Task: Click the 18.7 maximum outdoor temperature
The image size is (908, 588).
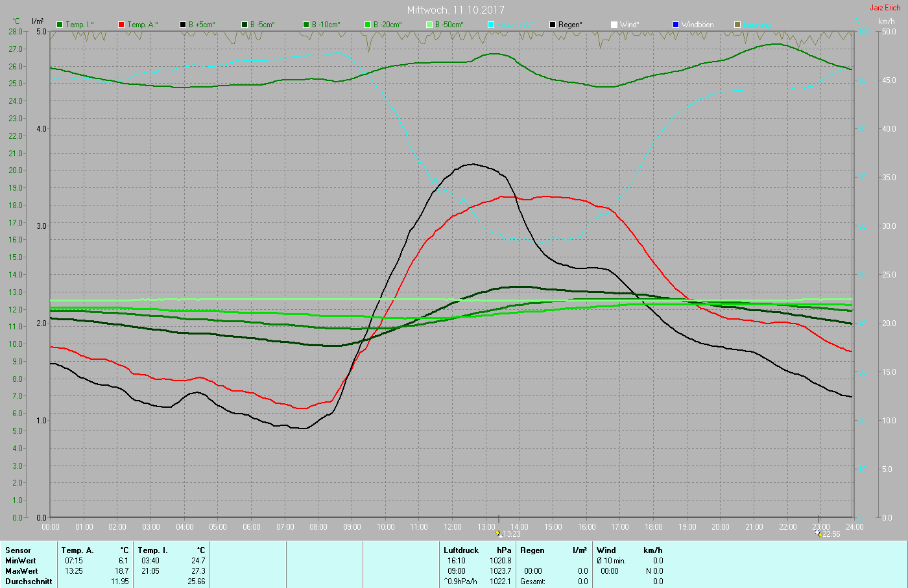Action: (x=122, y=571)
